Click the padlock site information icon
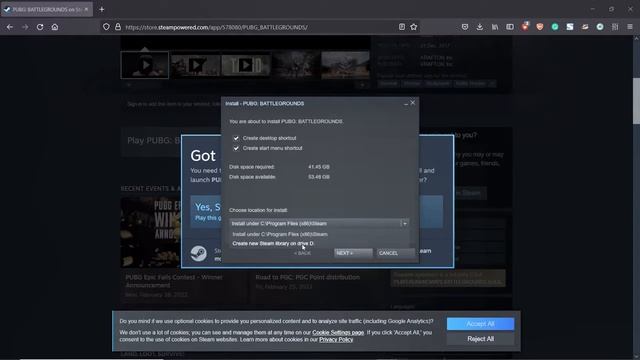 [x=118, y=27]
